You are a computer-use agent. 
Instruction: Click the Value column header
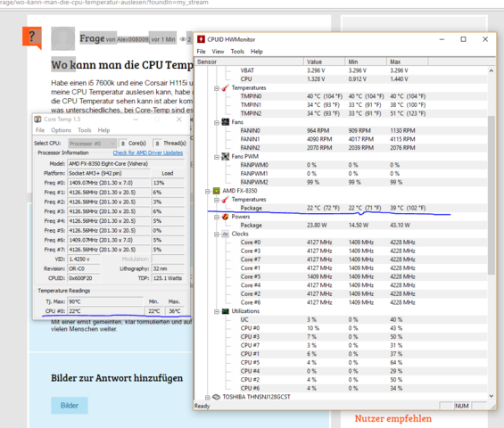click(325, 62)
